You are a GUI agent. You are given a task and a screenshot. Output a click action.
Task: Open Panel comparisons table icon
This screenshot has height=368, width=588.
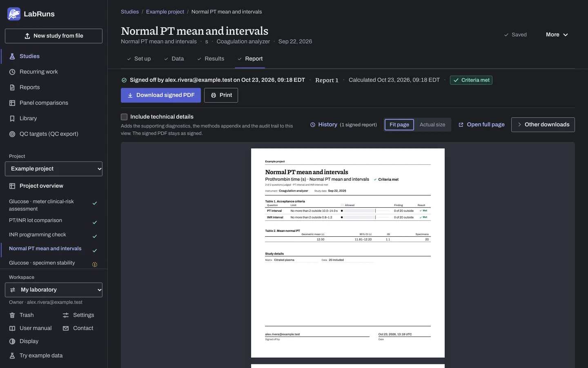[12, 103]
